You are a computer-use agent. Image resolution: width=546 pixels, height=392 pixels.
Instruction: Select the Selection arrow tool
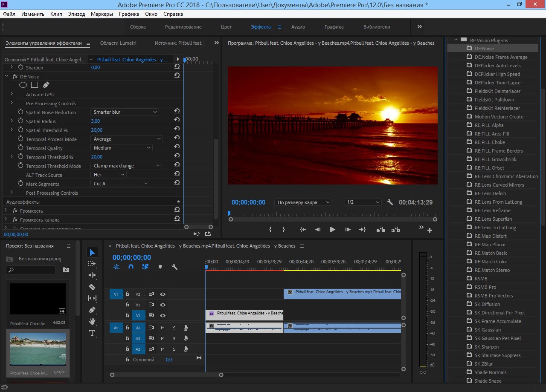[92, 252]
